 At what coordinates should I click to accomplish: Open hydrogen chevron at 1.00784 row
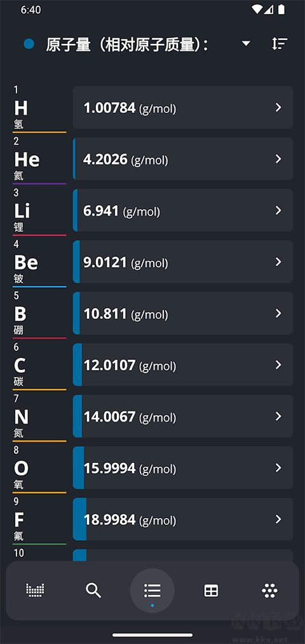278,107
